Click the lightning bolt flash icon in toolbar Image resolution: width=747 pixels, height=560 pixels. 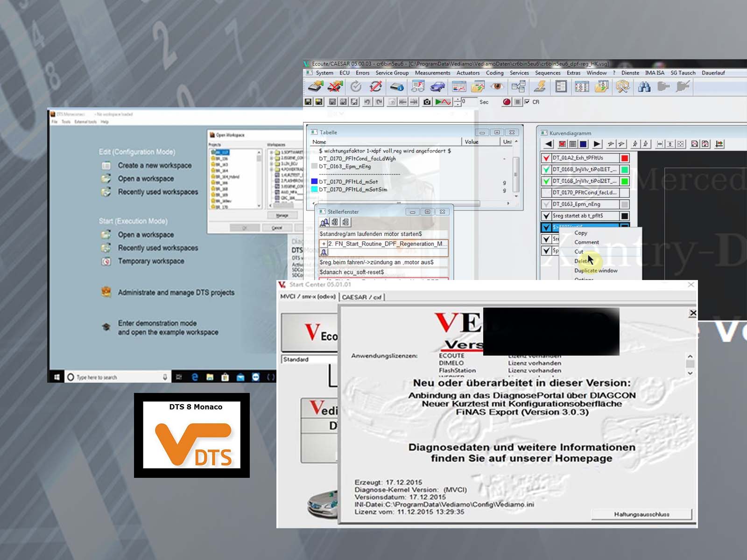point(540,86)
